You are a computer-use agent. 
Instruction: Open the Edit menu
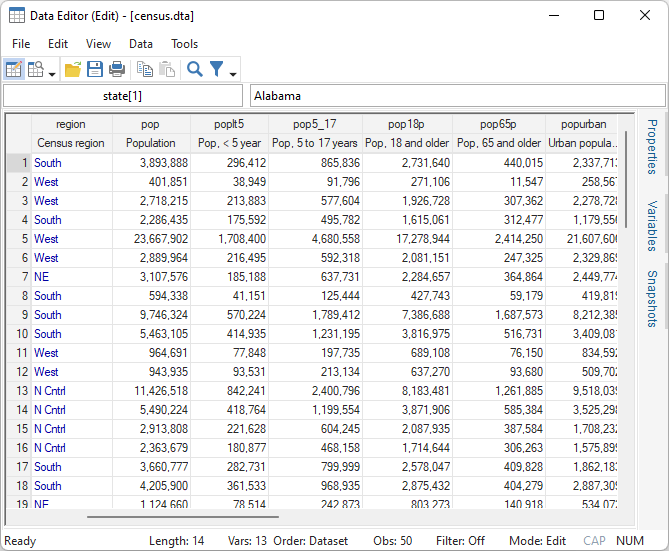58,44
